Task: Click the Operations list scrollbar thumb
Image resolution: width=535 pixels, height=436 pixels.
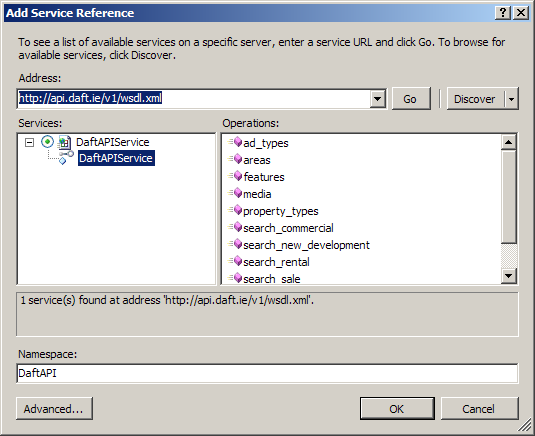Action: (509, 197)
